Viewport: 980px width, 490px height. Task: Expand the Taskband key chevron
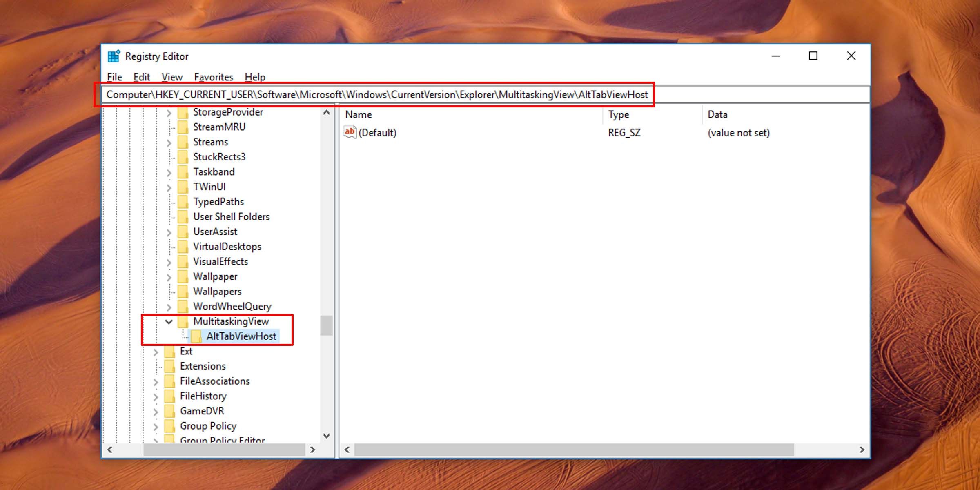click(169, 171)
